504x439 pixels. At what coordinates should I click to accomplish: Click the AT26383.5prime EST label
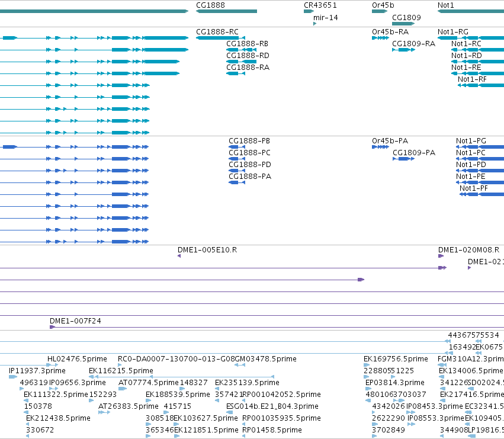coord(129,406)
